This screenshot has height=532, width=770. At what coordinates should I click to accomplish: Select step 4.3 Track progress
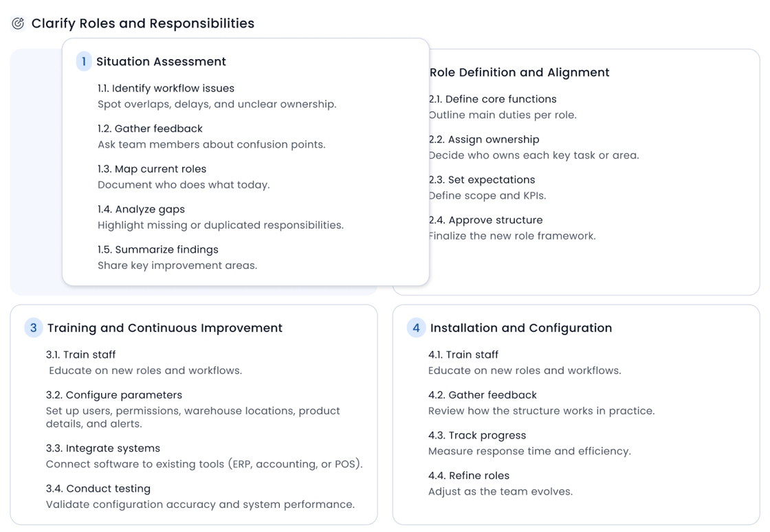click(477, 435)
